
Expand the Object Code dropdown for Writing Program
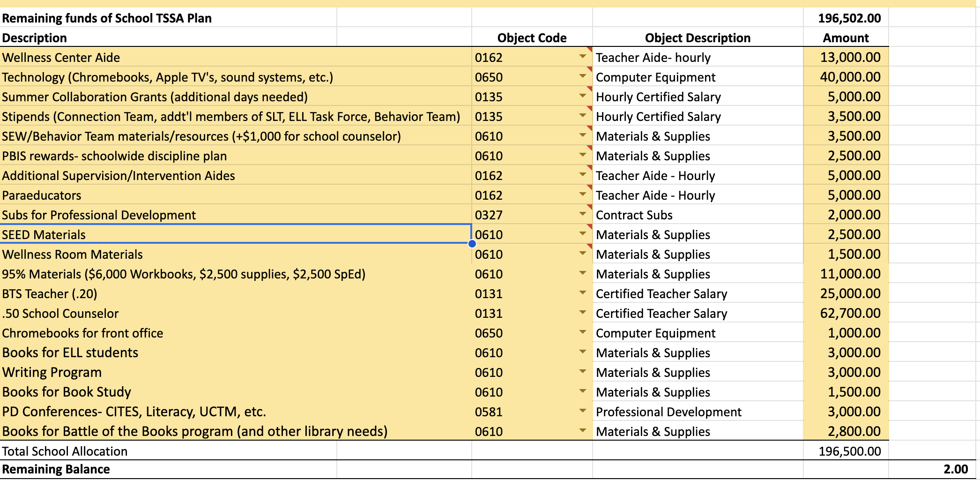point(582,372)
